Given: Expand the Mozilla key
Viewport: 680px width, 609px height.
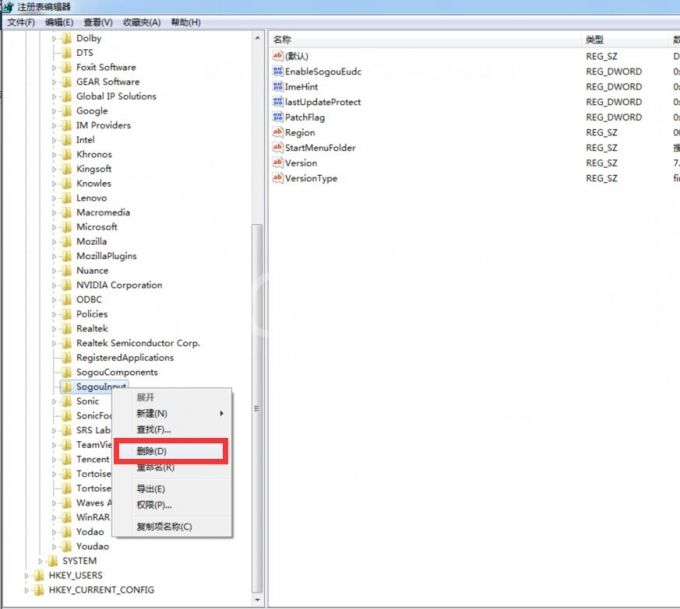Looking at the screenshot, I should click(54, 242).
